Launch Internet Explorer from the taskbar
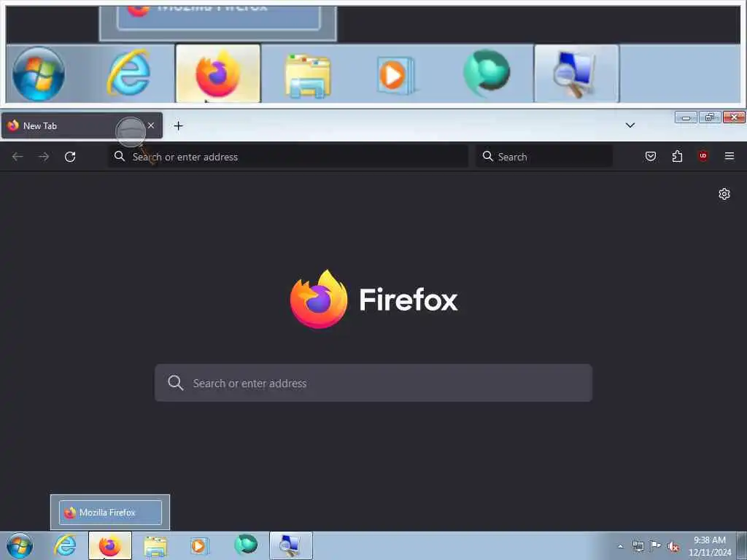 tap(65, 545)
